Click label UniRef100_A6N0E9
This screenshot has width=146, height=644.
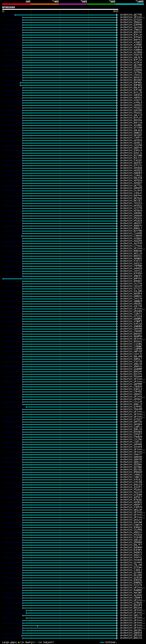pyautogui.click(x=131, y=173)
